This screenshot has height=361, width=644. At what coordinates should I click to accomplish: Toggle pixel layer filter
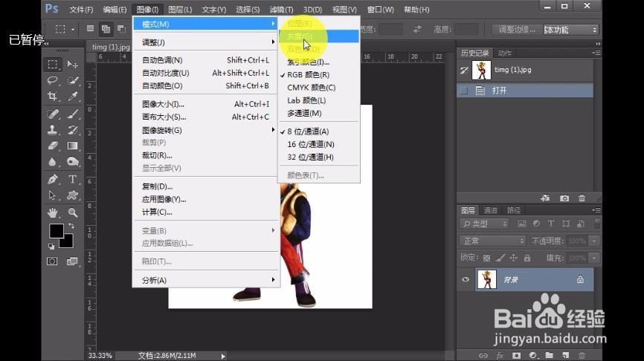[x=521, y=224]
